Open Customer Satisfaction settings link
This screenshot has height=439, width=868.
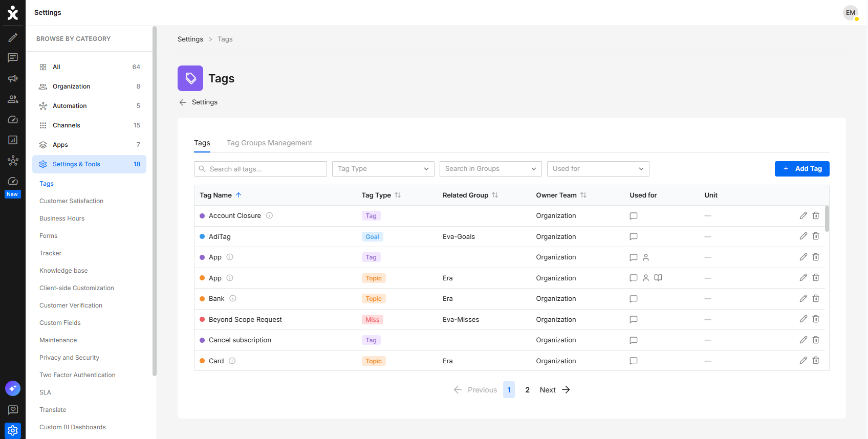[x=72, y=201]
